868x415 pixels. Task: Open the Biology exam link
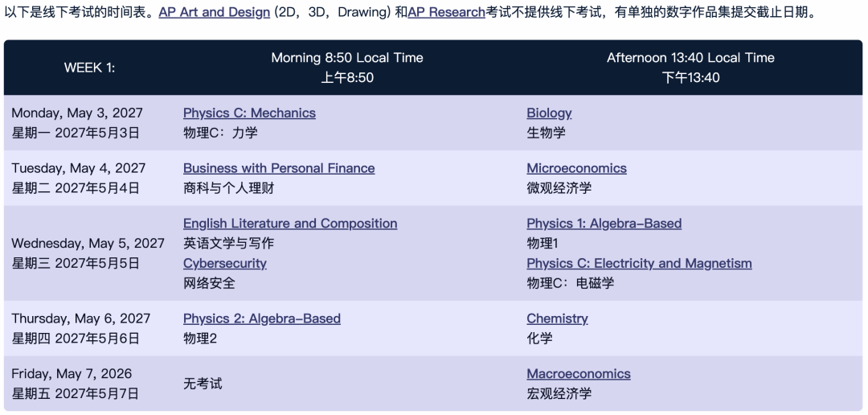[x=549, y=113]
